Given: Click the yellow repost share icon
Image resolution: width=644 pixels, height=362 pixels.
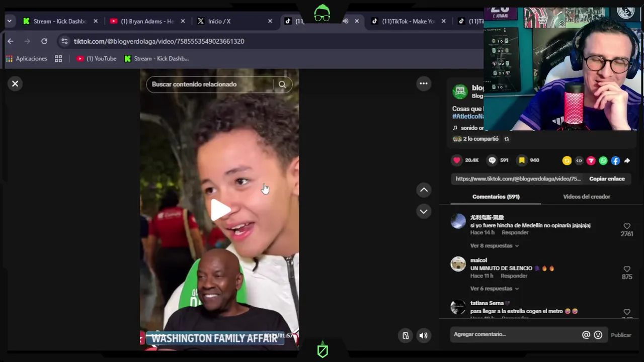Looking at the screenshot, I should [567, 161].
